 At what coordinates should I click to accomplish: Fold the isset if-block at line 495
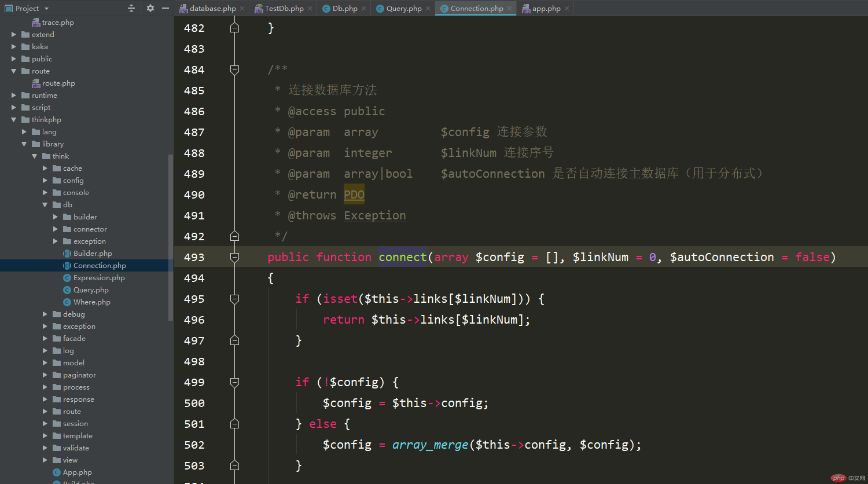[x=234, y=299]
